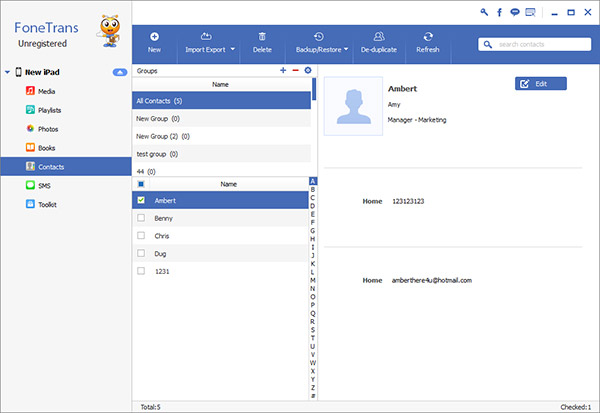This screenshot has height=413, width=600.
Task: Uncheck the Ambert contact checkbox
Action: 141,200
